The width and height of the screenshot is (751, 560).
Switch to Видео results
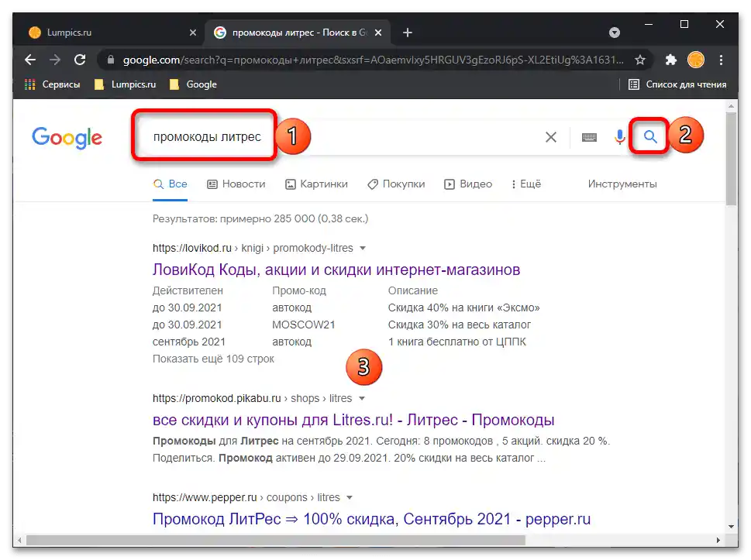pyautogui.click(x=468, y=184)
